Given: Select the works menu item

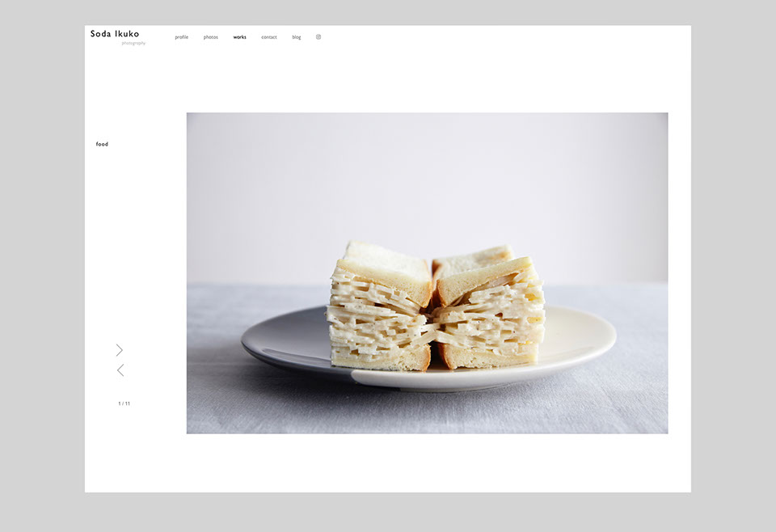Looking at the screenshot, I should [x=239, y=37].
